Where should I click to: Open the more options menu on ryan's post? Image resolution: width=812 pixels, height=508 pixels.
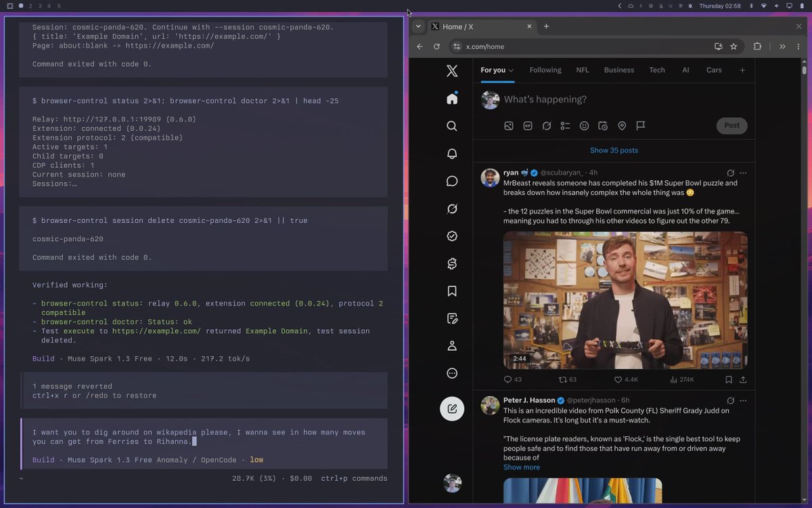743,173
